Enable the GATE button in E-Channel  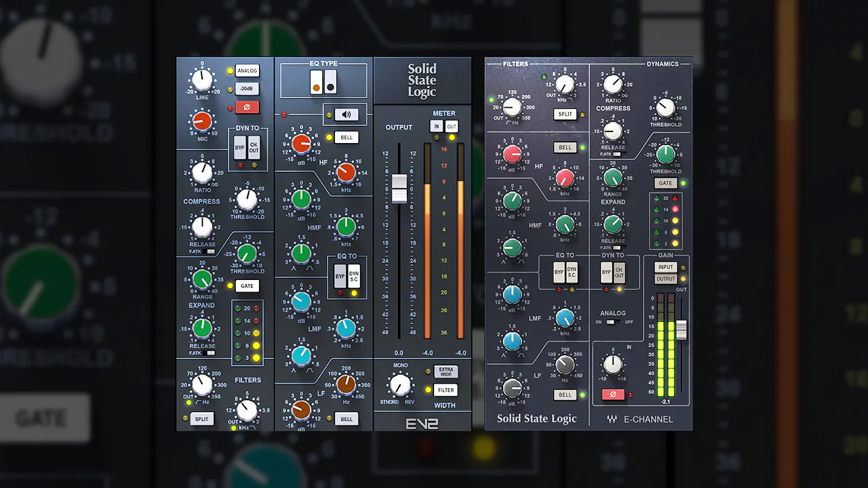pyautogui.click(x=665, y=183)
